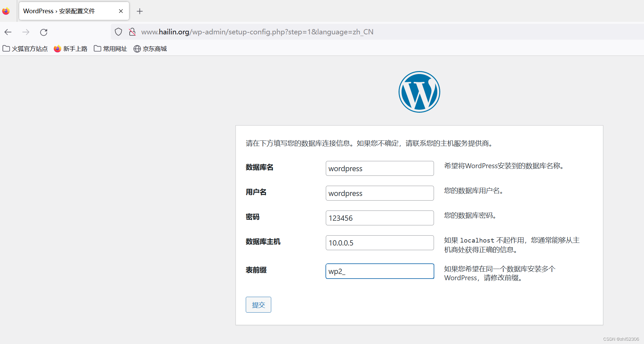The width and height of the screenshot is (644, 344).
Task: Click the browser forward arrow
Action: pos(26,32)
